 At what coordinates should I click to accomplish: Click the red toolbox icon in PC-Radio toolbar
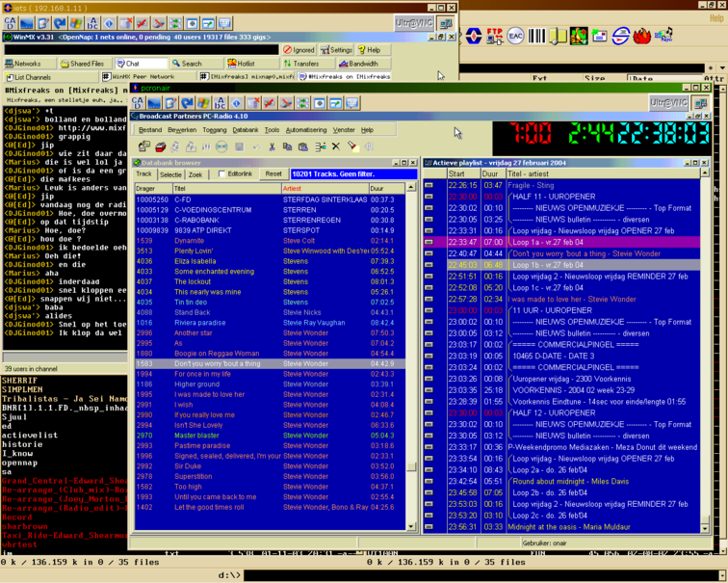tap(160, 147)
